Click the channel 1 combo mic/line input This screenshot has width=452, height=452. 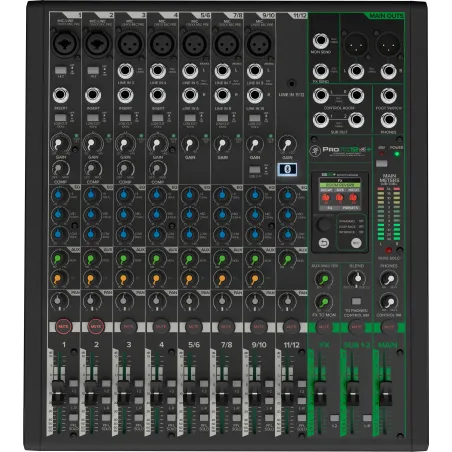(65, 44)
